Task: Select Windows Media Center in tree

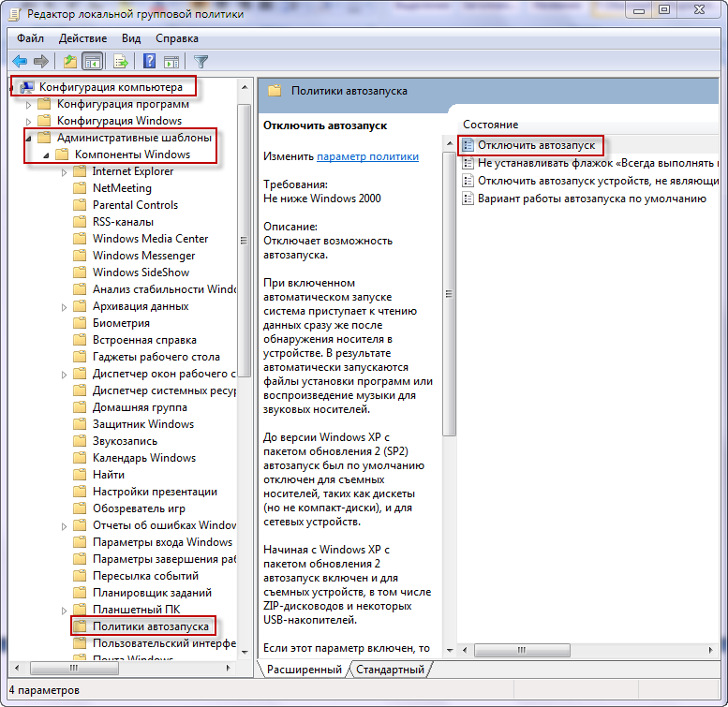Action: point(150,239)
